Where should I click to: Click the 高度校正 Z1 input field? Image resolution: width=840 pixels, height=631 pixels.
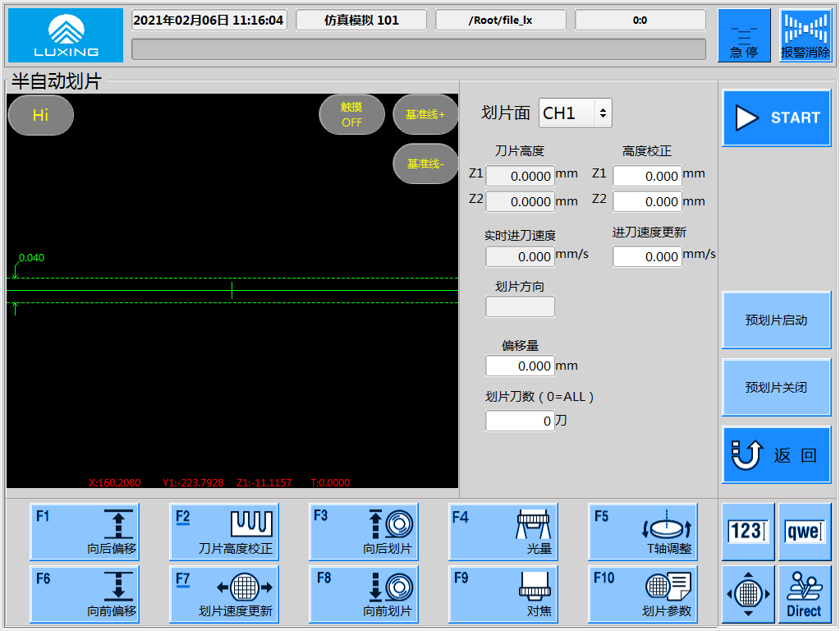647,176
